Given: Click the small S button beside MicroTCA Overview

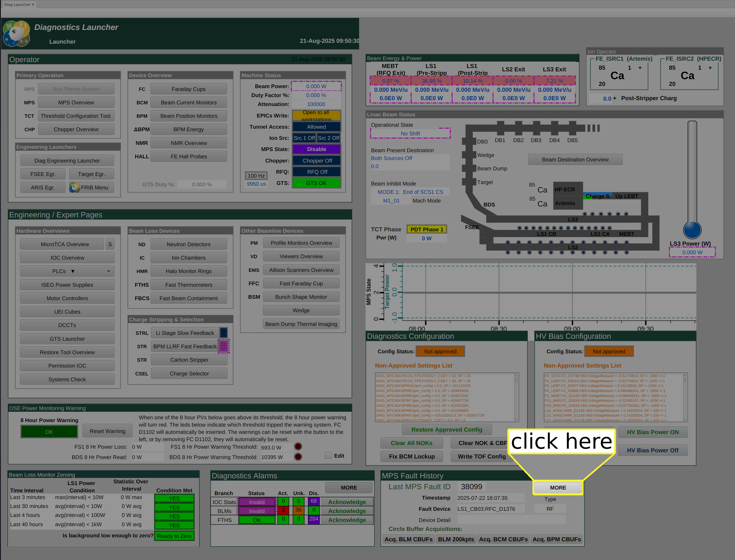Looking at the screenshot, I should point(110,244).
